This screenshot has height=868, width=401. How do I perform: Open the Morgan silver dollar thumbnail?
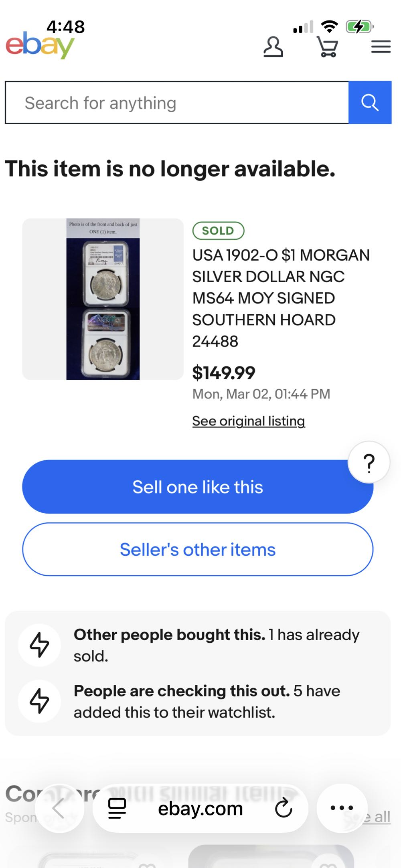(x=103, y=299)
